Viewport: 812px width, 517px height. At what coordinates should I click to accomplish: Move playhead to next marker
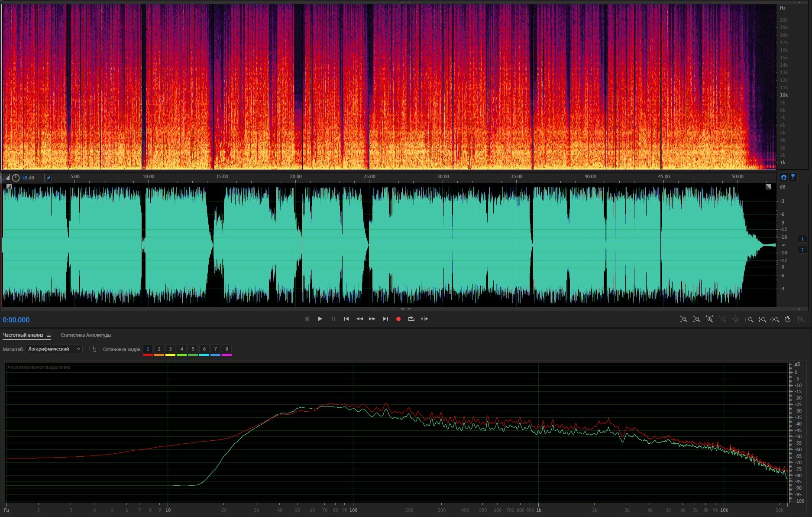click(x=385, y=319)
